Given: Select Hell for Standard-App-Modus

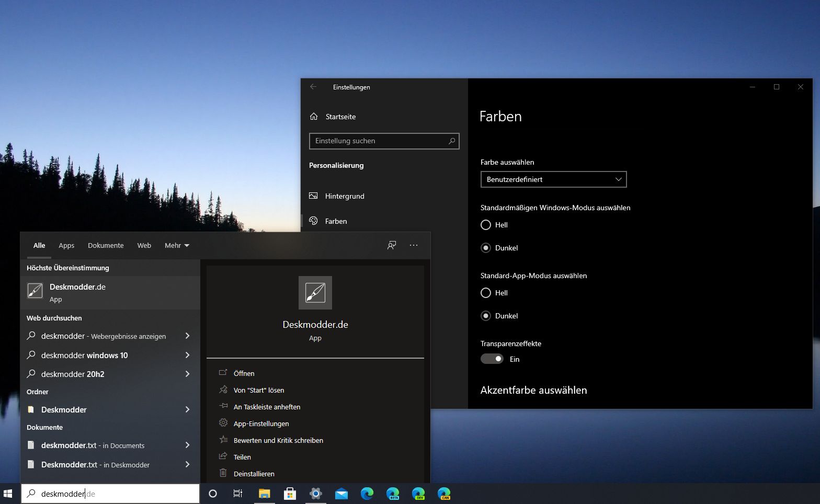Looking at the screenshot, I should [x=486, y=293].
